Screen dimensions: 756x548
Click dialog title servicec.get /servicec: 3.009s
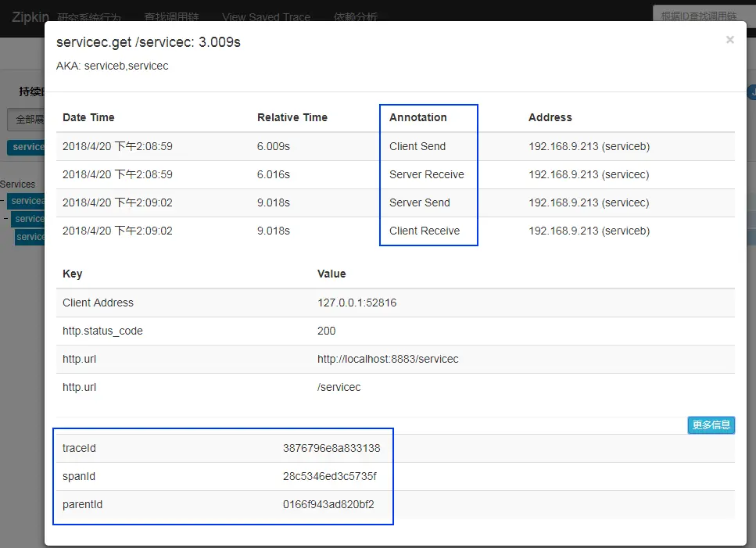coord(149,42)
